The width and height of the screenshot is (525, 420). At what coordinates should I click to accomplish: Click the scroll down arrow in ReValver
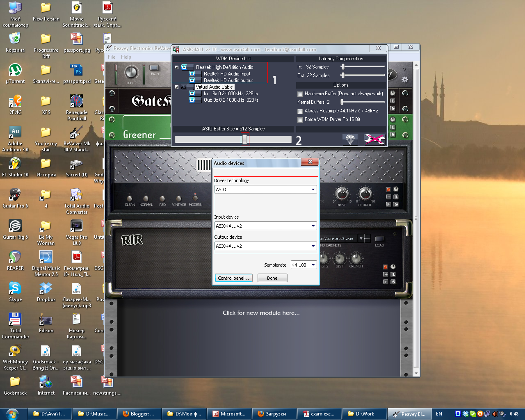coord(416,374)
